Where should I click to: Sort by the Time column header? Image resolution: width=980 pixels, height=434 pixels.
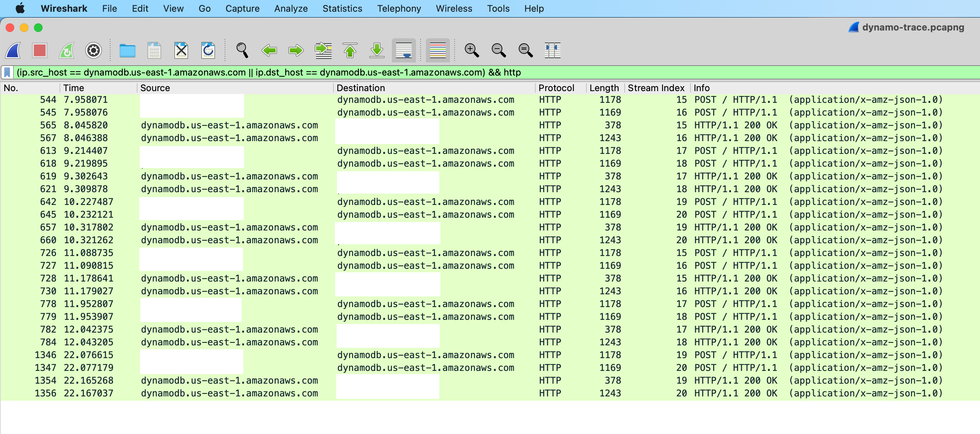click(x=98, y=88)
